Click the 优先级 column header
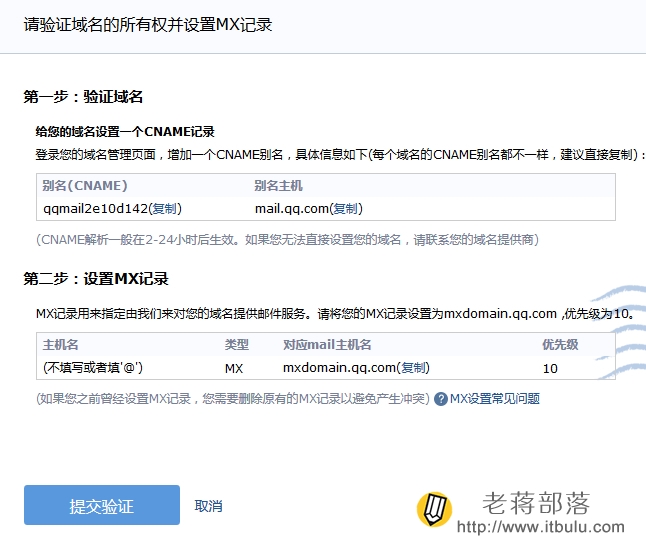Screen dimensions: 646x537 click(x=560, y=345)
